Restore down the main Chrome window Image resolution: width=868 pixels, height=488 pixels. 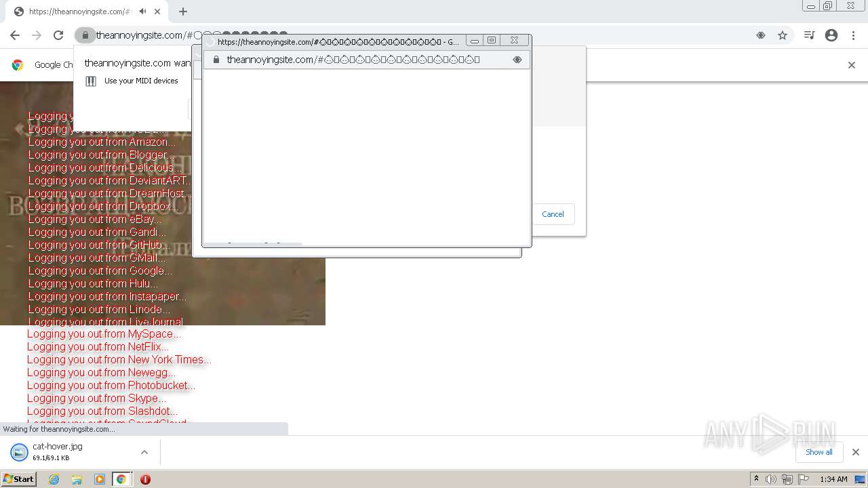point(828,6)
